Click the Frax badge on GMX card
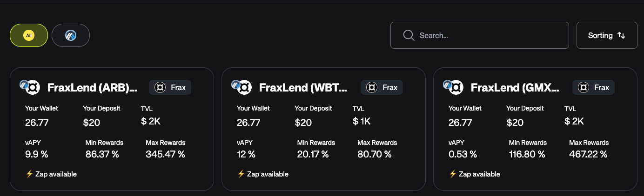 pyautogui.click(x=593, y=87)
